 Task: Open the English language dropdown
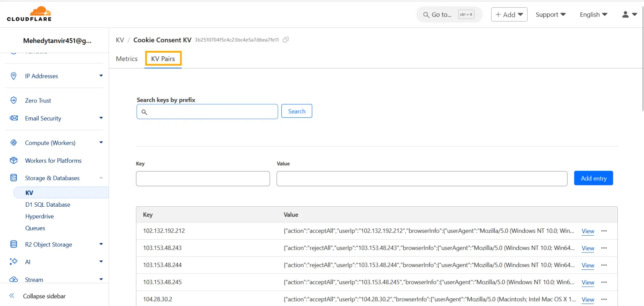point(593,14)
